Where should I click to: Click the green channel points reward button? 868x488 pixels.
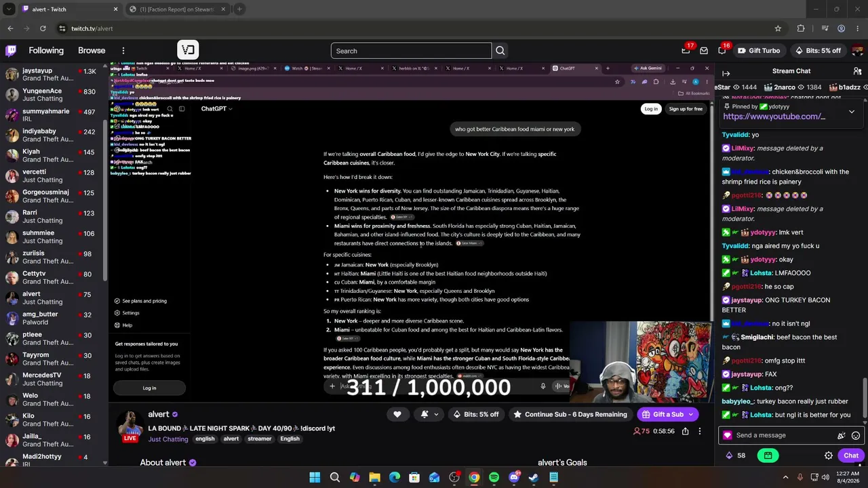point(768,455)
